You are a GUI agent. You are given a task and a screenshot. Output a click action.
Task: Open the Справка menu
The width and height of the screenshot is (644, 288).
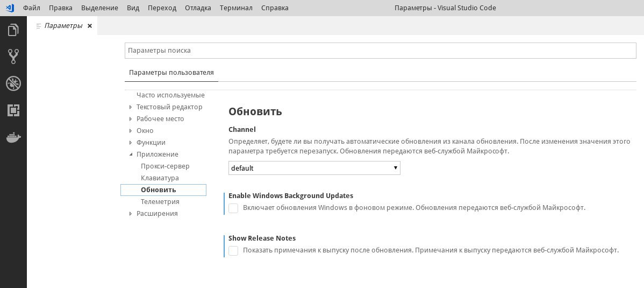tap(275, 8)
